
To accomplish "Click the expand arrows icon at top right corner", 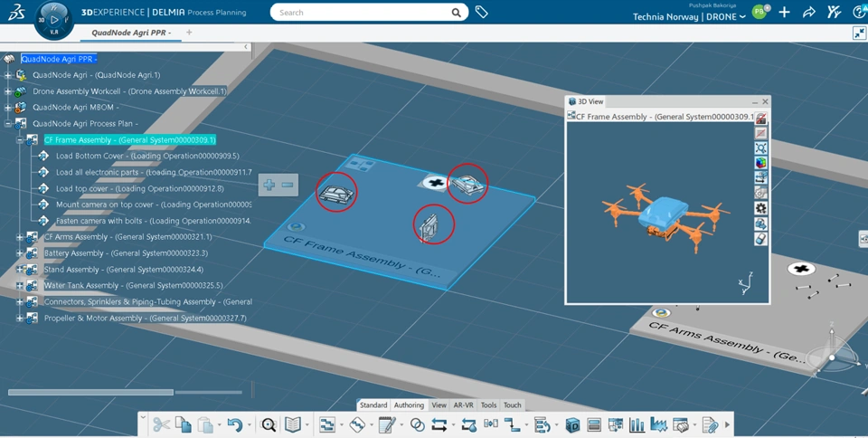I will point(859,33).
